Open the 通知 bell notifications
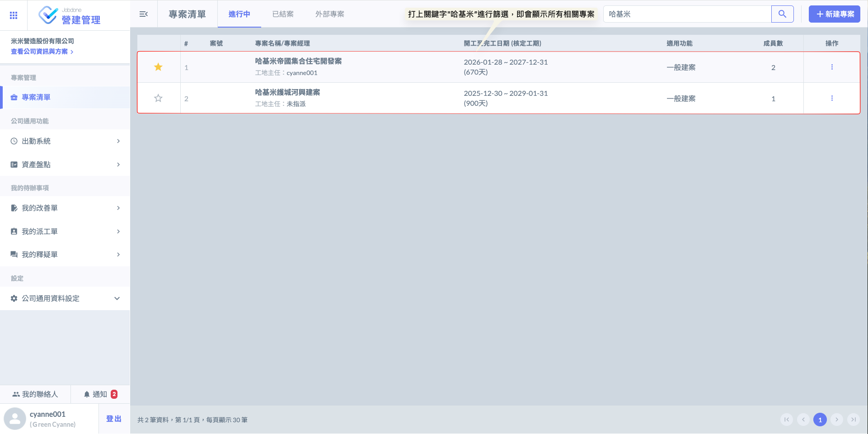The width and height of the screenshot is (868, 434). [100, 394]
